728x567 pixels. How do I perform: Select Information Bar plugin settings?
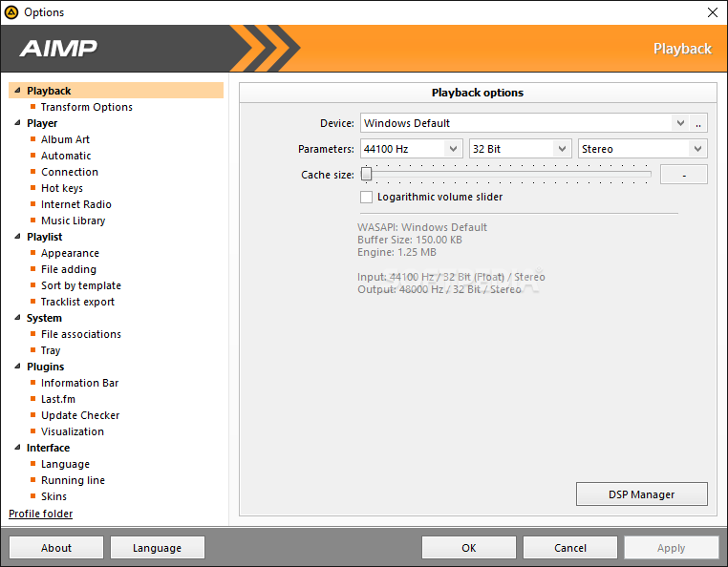point(80,383)
